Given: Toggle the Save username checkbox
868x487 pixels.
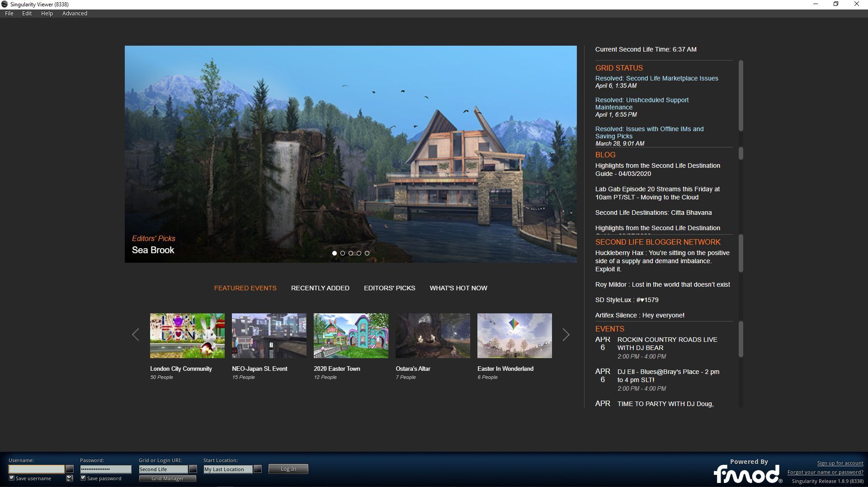Looking at the screenshot, I should click(x=12, y=478).
